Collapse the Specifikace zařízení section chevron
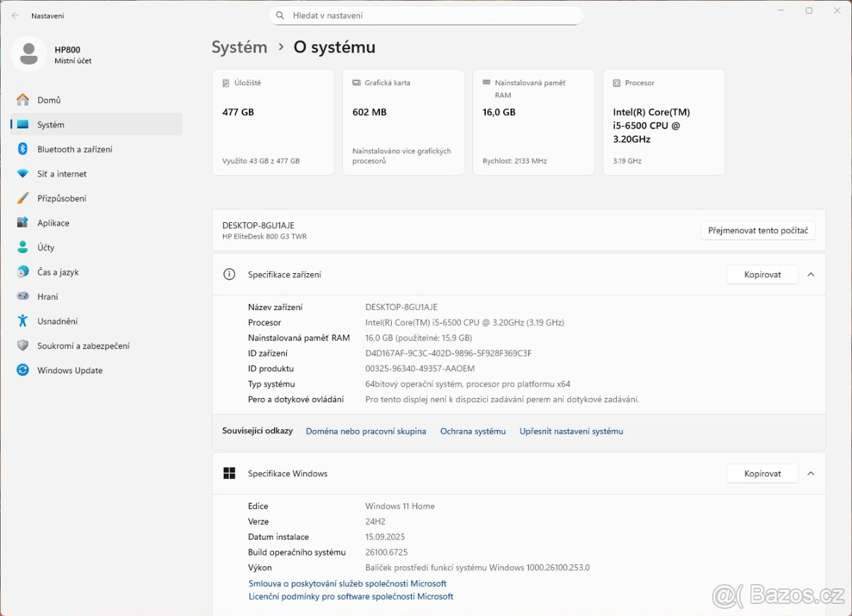852x616 pixels. pos(811,275)
